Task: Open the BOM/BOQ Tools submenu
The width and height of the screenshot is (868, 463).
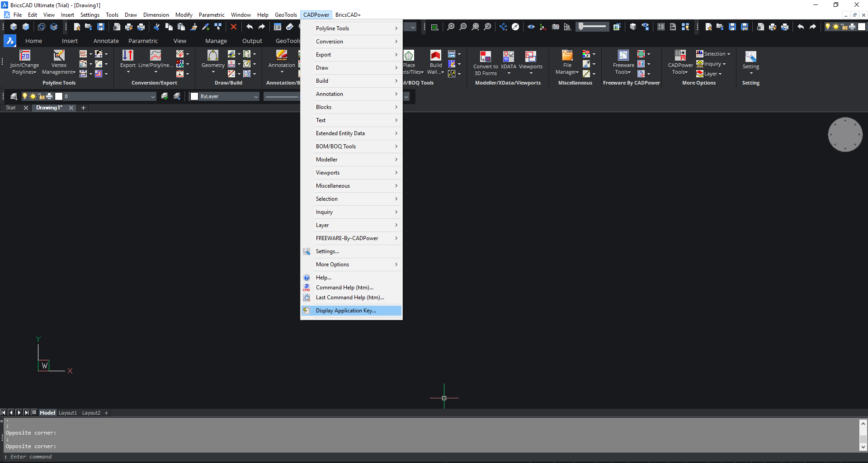Action: 351,146
